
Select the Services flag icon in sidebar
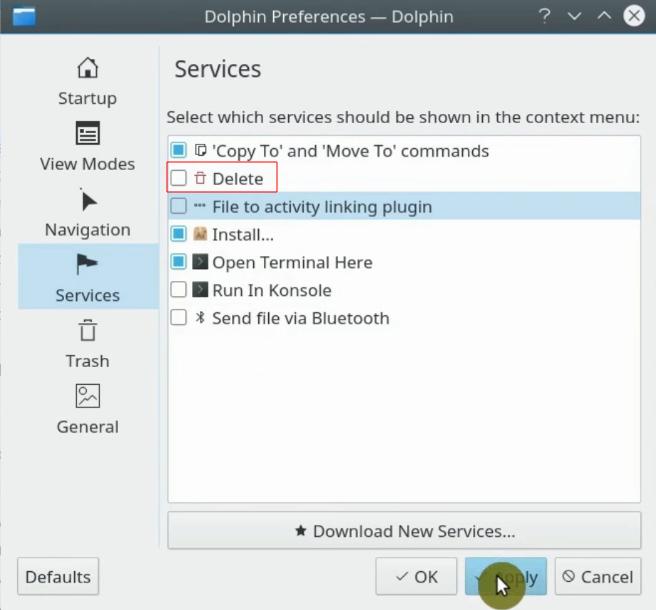[x=87, y=264]
